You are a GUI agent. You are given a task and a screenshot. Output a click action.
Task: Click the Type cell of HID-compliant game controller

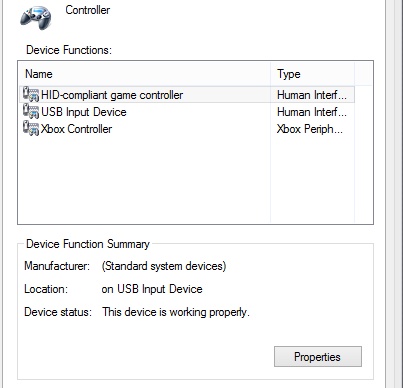[312, 95]
